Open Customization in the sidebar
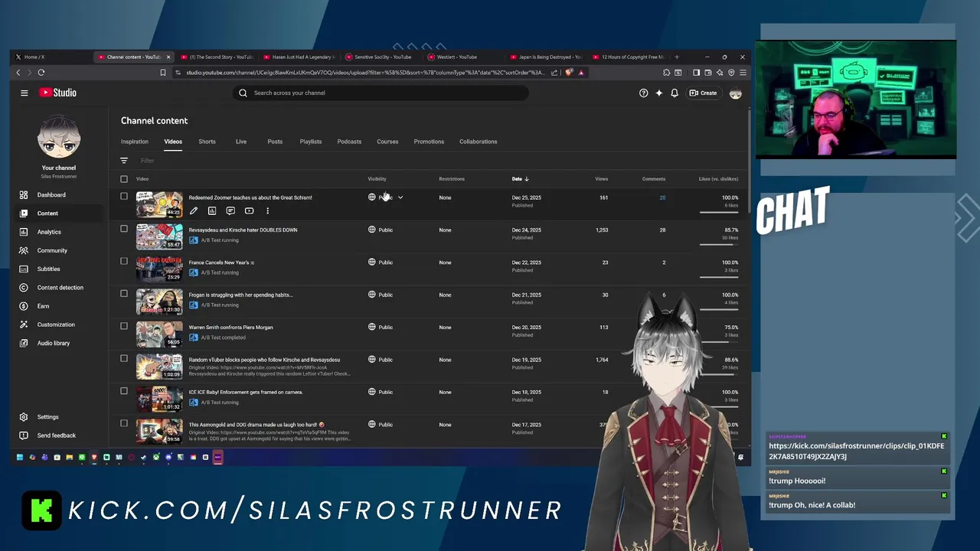The image size is (980, 551). pyautogui.click(x=57, y=324)
